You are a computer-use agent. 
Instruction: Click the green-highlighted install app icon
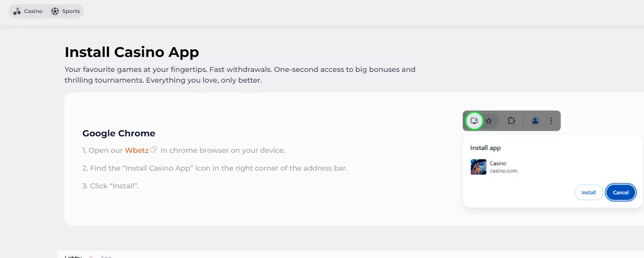click(474, 121)
